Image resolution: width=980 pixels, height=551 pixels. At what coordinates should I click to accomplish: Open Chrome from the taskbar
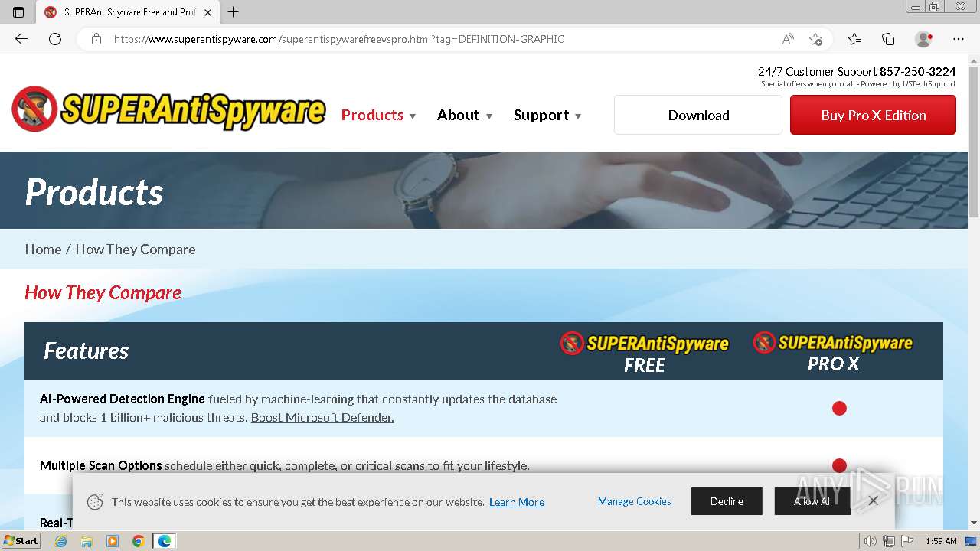pos(139,541)
